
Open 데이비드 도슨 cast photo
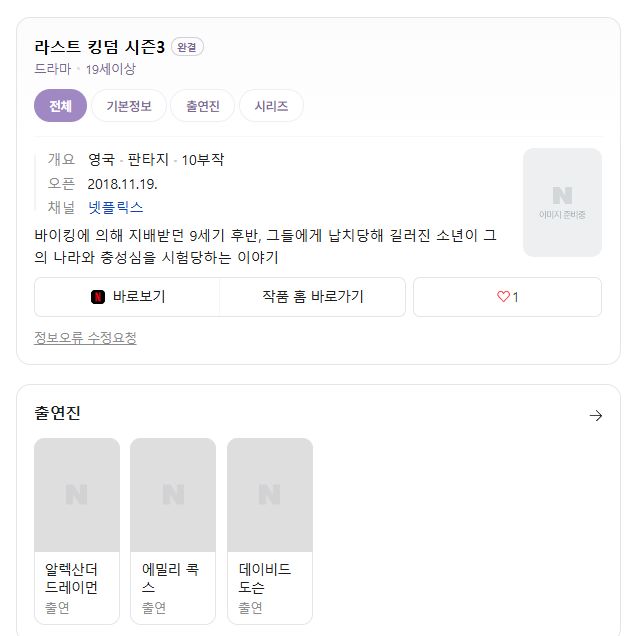pyautogui.click(x=270, y=495)
